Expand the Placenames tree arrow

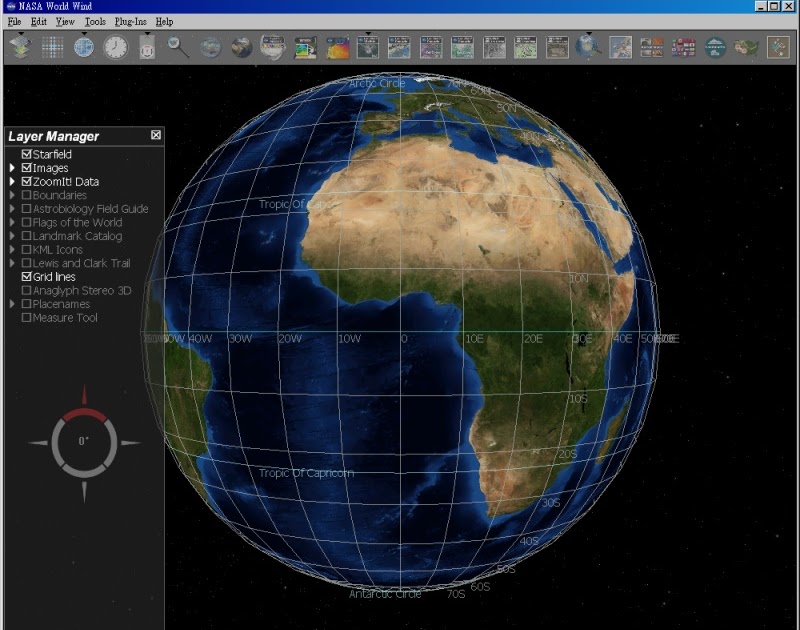point(12,304)
